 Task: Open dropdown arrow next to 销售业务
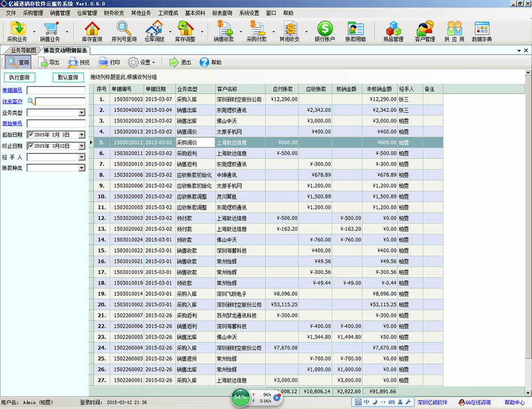coord(67,32)
